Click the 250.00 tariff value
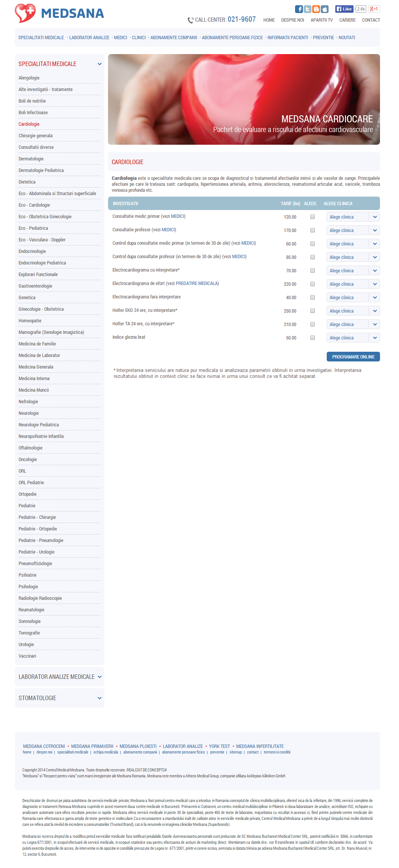 coord(290,311)
